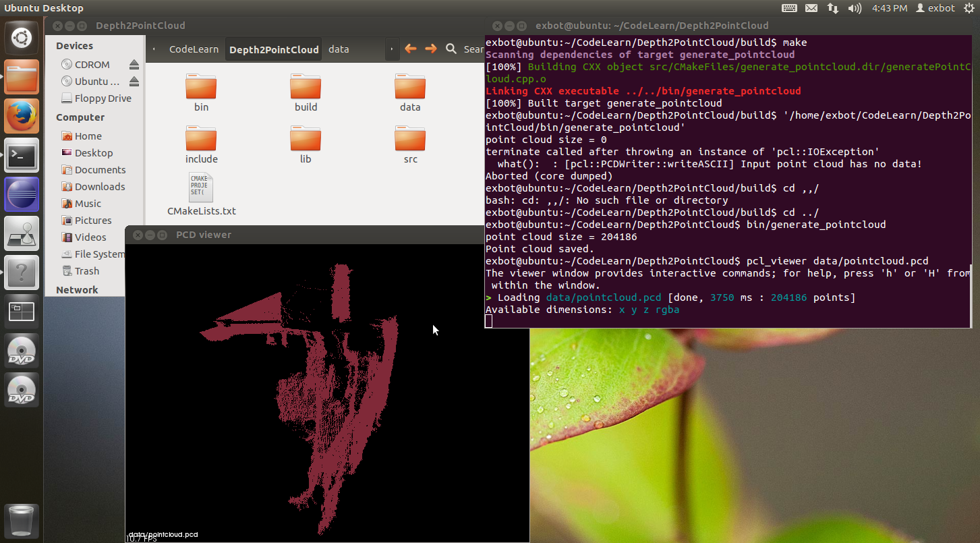Open the lib folder
The height and width of the screenshot is (543, 980).
pyautogui.click(x=306, y=145)
